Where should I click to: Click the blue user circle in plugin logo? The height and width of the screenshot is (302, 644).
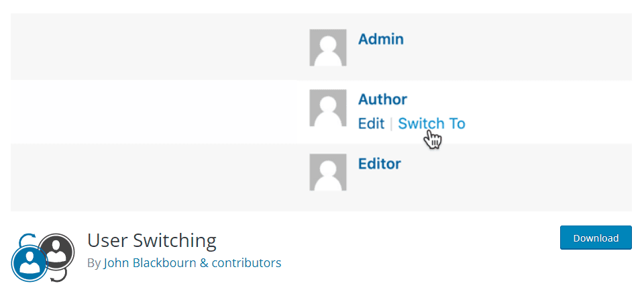click(x=30, y=262)
